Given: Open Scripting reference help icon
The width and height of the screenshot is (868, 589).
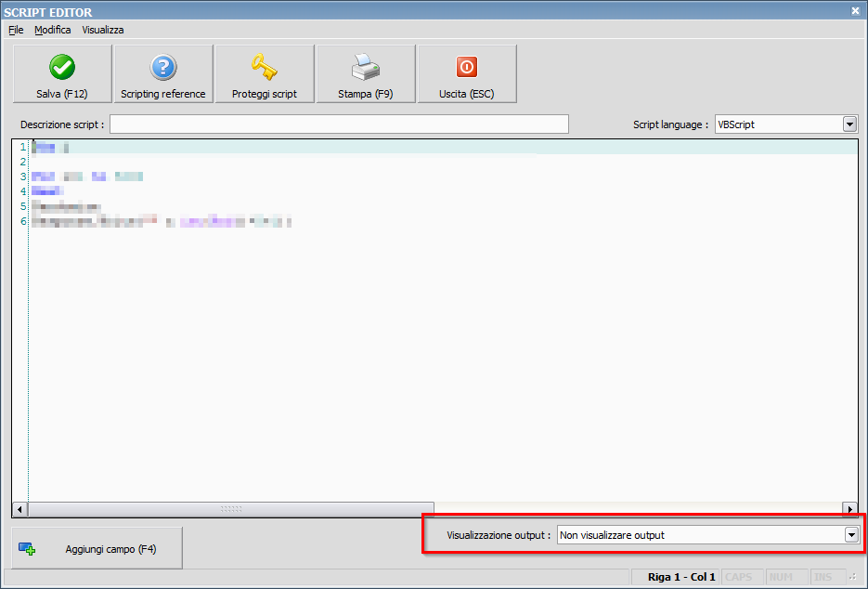Looking at the screenshot, I should [163, 67].
